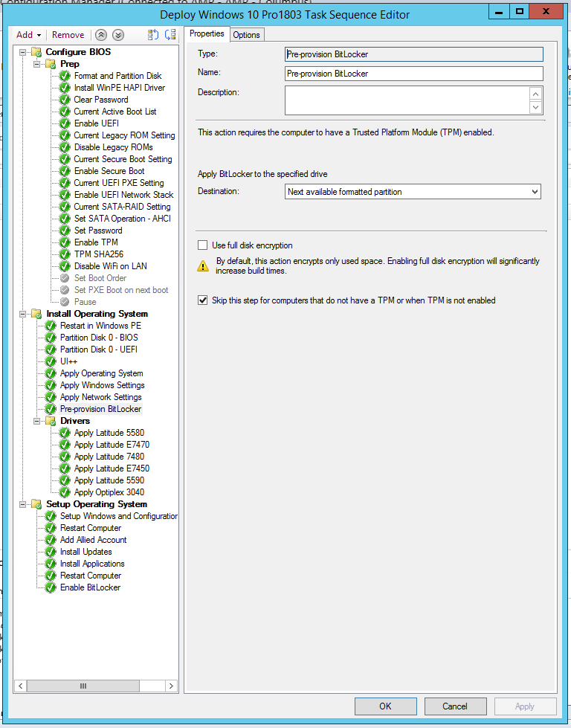Screen dimensions: 571x728
Task: Select the Apply Windows Settings step
Action: (x=102, y=385)
